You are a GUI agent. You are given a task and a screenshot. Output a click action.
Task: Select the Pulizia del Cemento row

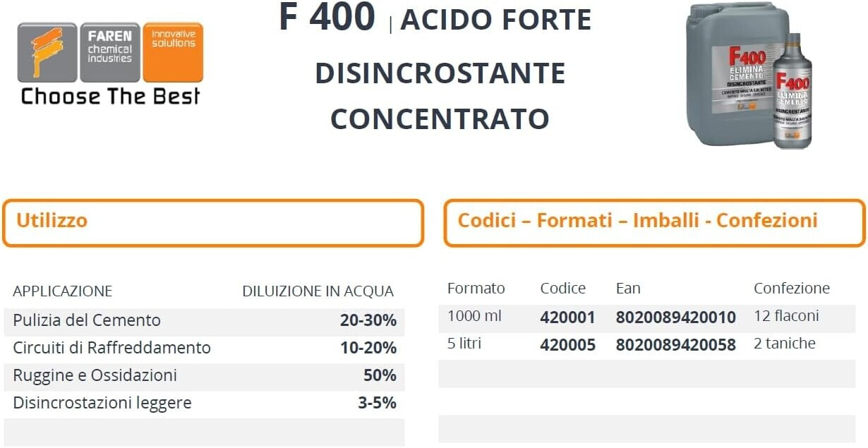[x=204, y=320]
